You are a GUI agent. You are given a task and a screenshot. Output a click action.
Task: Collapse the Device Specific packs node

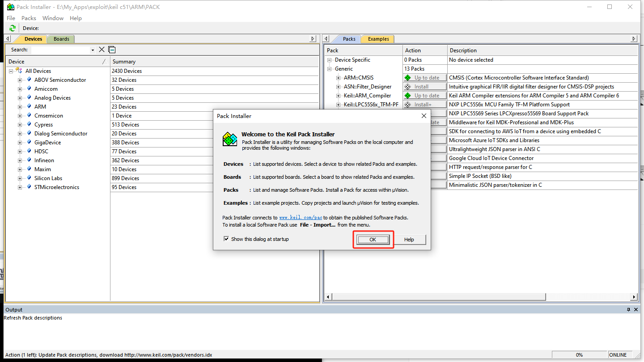[x=330, y=60]
